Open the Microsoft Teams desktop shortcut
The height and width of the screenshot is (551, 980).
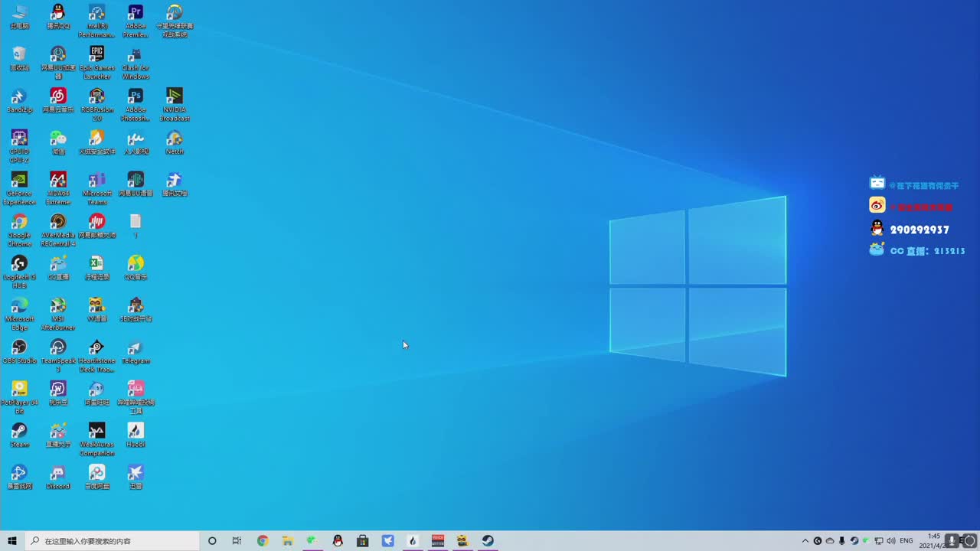(96, 188)
